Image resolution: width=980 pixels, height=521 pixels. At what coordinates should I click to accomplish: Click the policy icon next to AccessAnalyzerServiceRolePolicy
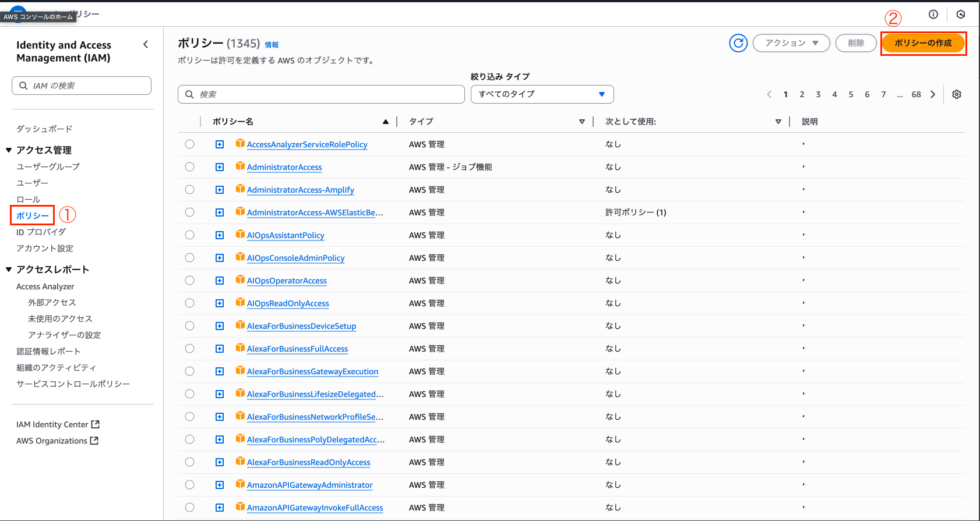click(240, 143)
